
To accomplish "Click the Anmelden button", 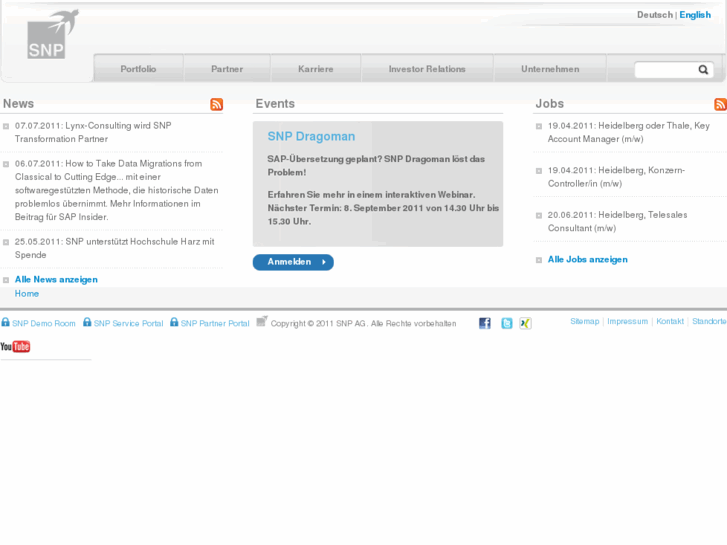I will coord(293,262).
